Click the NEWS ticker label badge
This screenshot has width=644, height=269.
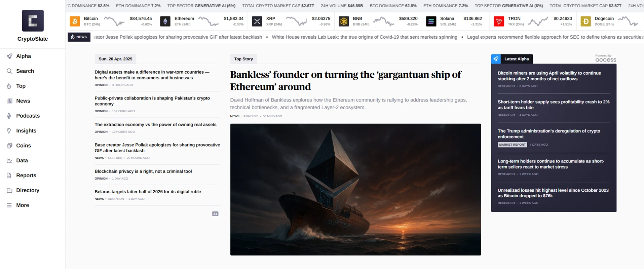coord(79,37)
